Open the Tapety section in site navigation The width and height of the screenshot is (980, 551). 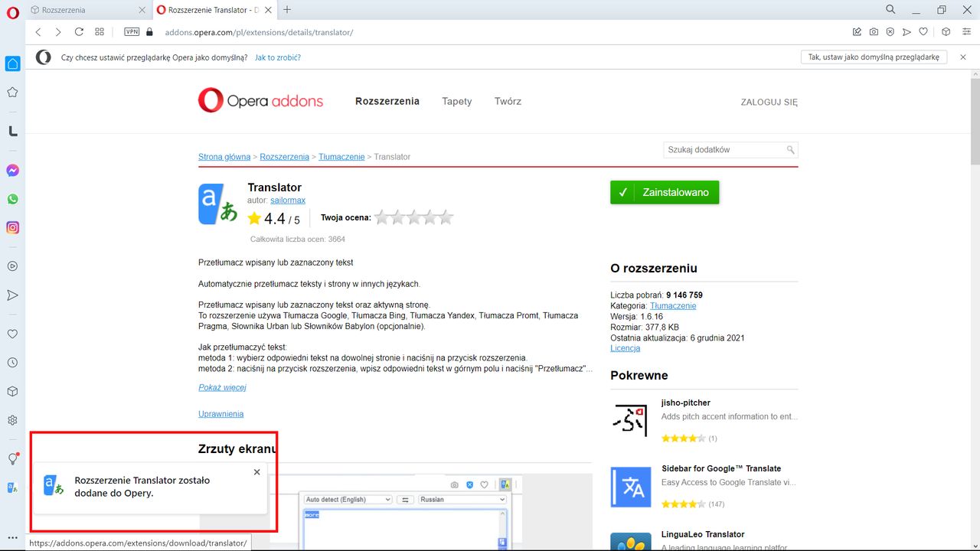click(456, 101)
